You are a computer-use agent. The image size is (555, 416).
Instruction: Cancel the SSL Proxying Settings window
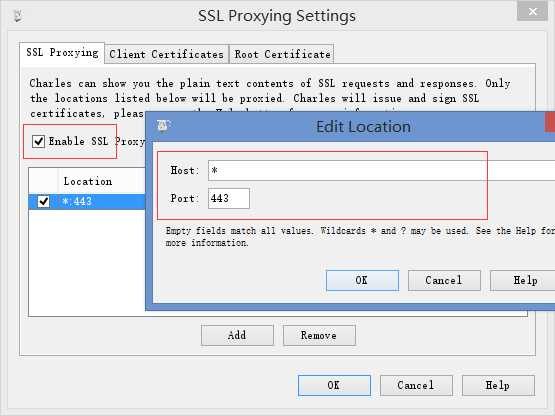[416, 385]
